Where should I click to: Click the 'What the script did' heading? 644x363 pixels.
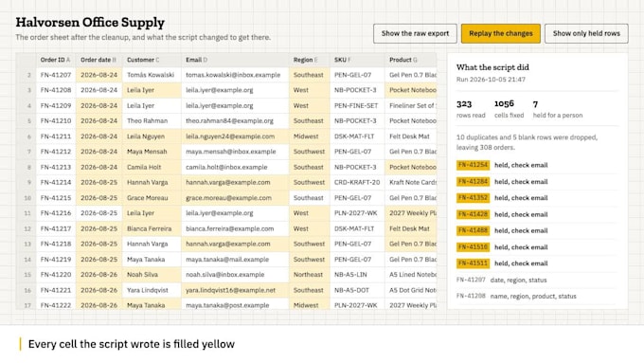tap(492, 67)
